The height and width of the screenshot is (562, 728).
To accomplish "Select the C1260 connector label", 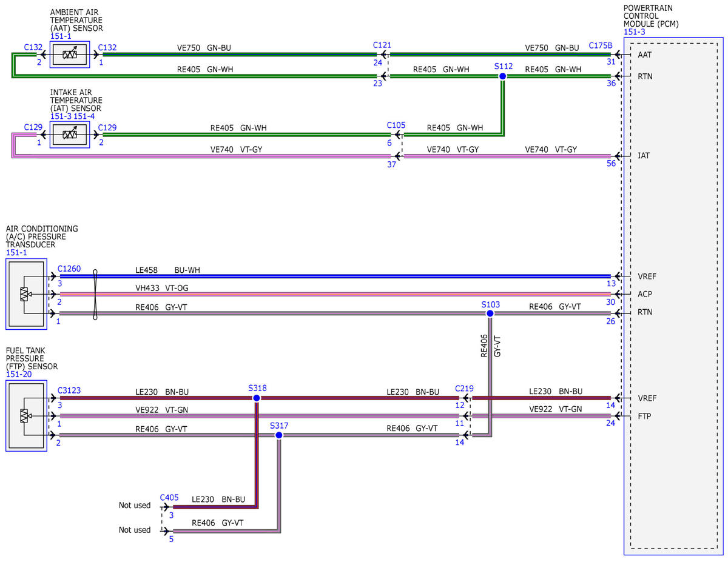I will [x=69, y=269].
